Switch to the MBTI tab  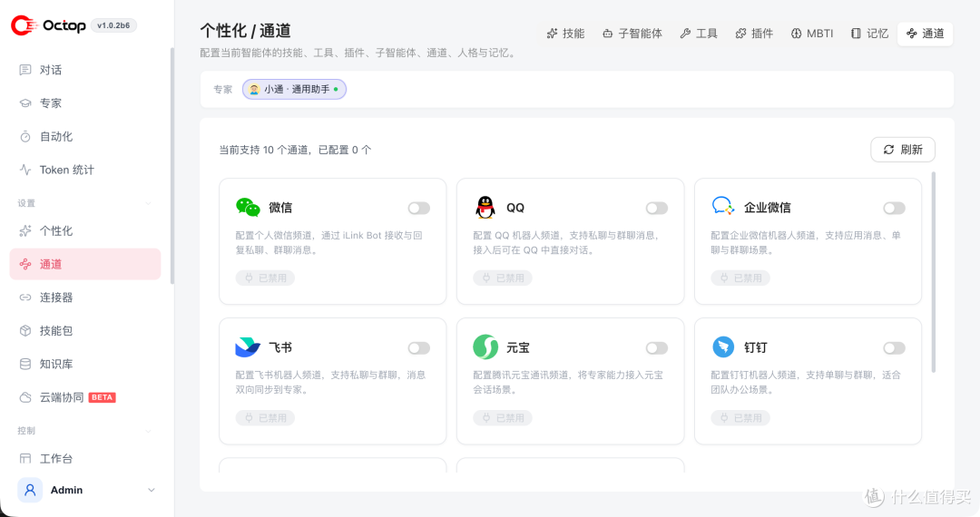coord(812,34)
